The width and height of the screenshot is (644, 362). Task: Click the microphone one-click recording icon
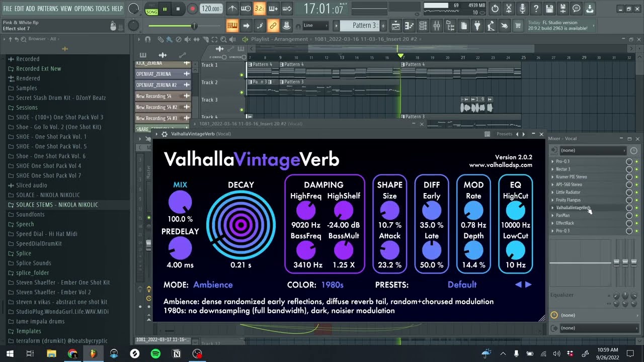(x=522, y=9)
